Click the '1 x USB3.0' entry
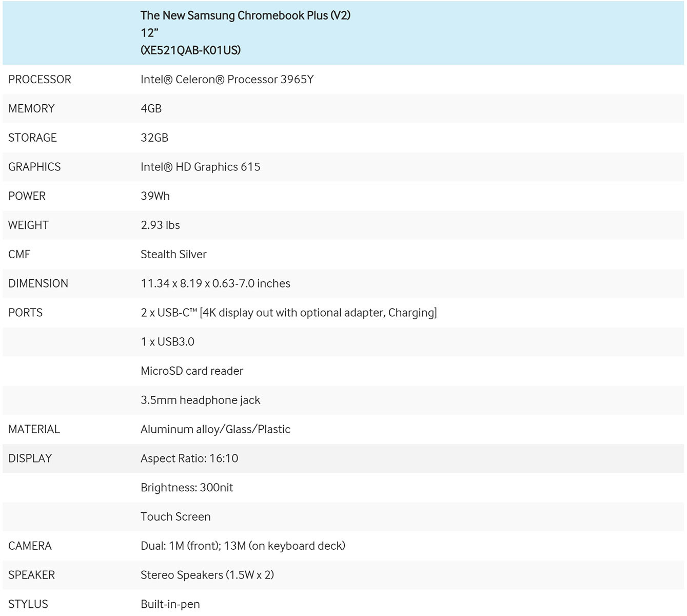687x616 pixels. 167,342
